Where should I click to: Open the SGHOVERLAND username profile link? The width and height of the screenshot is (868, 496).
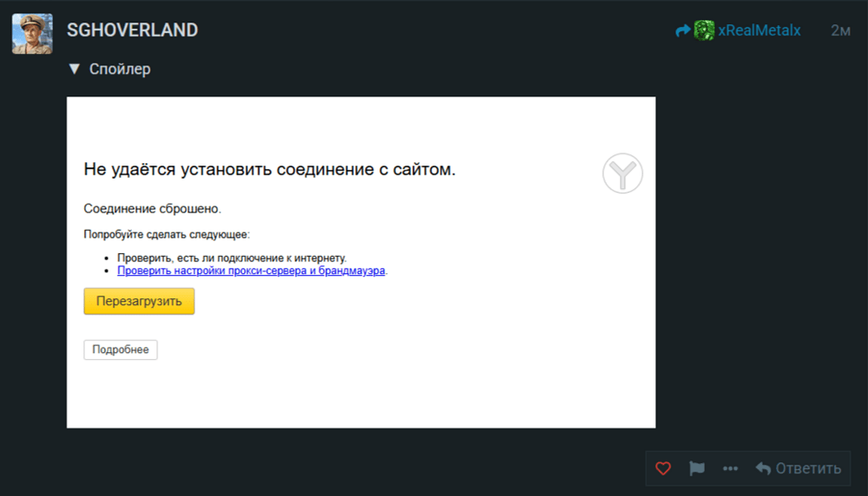[132, 30]
